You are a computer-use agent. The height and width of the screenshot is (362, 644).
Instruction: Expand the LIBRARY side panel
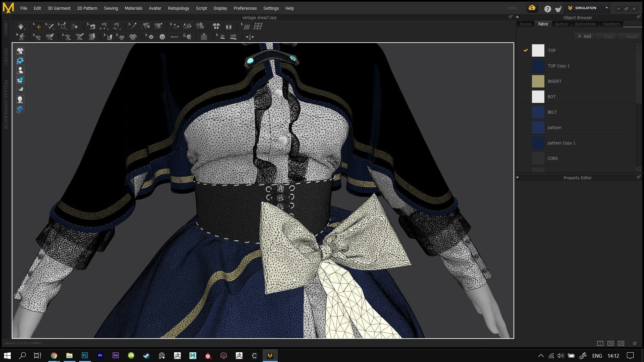coord(6,28)
